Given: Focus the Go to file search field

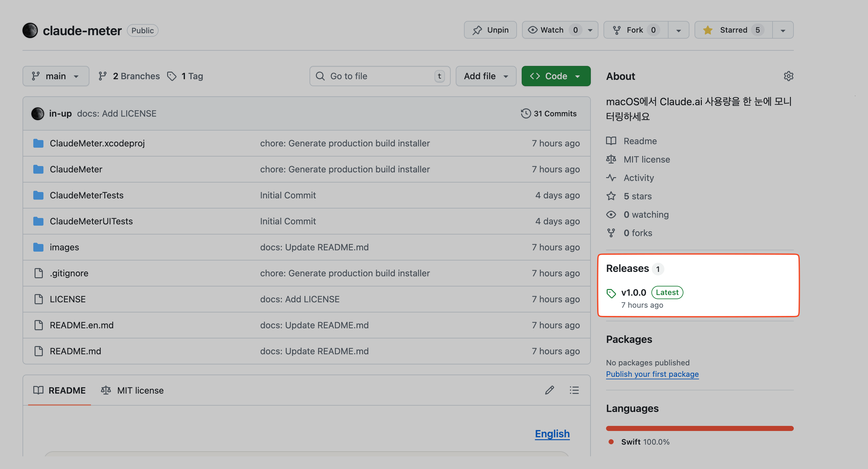Looking at the screenshot, I should click(379, 76).
